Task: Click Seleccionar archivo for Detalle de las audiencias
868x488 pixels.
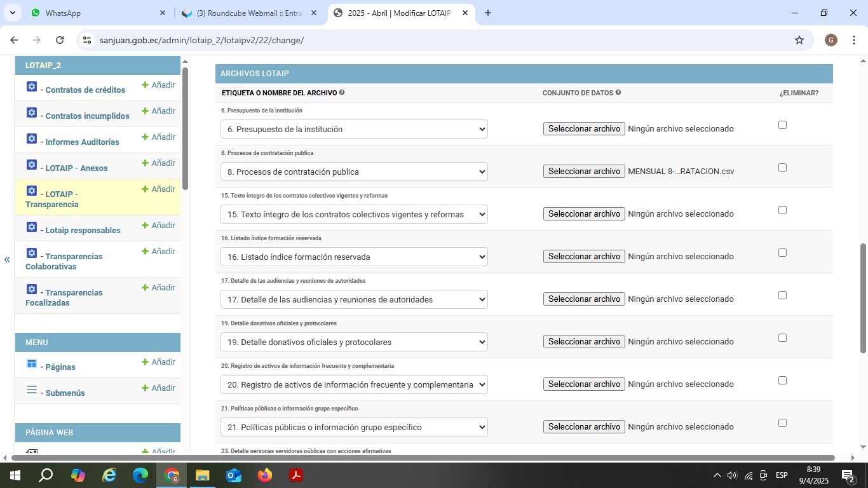Action: tap(584, 299)
